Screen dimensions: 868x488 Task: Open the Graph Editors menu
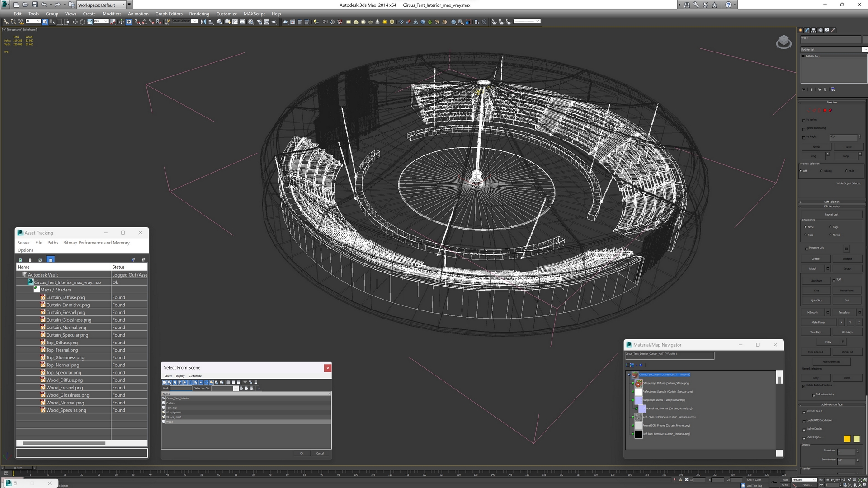coord(169,14)
